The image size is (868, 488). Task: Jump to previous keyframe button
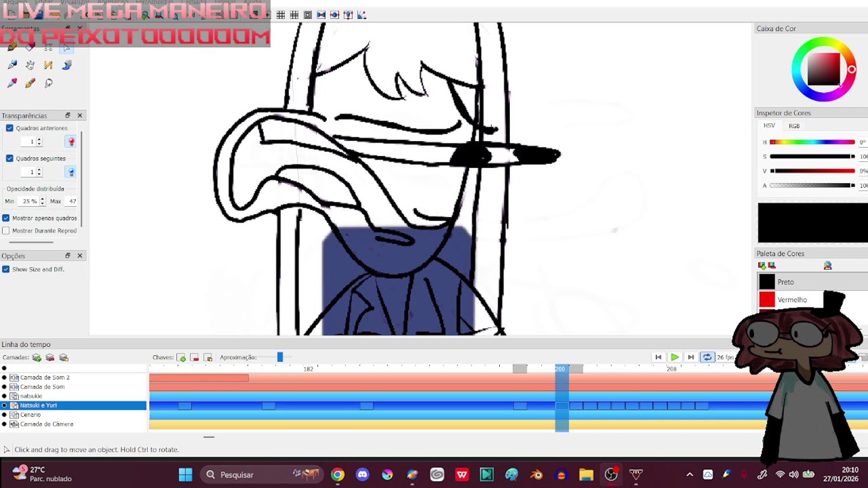[x=658, y=357]
